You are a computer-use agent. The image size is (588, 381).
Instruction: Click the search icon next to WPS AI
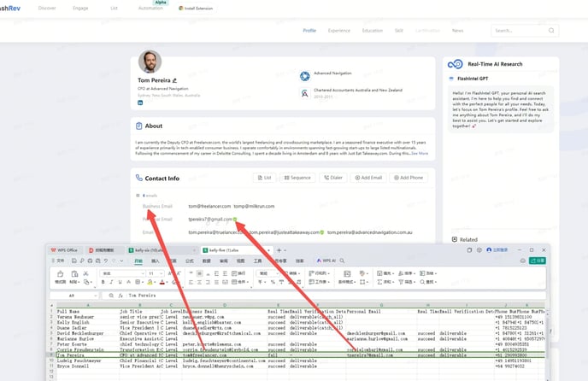(342, 261)
